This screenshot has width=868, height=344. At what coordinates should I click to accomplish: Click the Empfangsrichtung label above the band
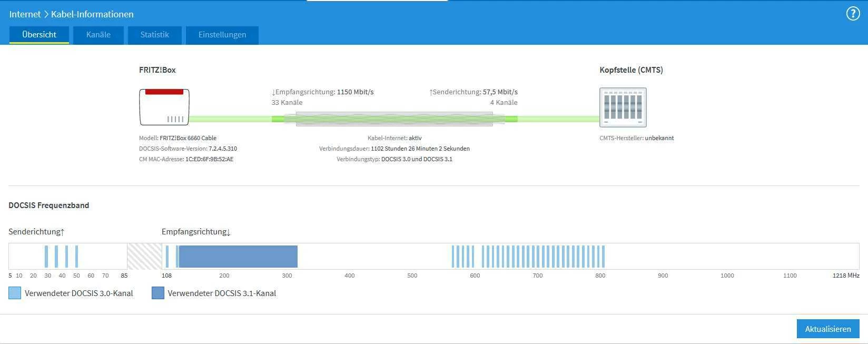point(196,232)
